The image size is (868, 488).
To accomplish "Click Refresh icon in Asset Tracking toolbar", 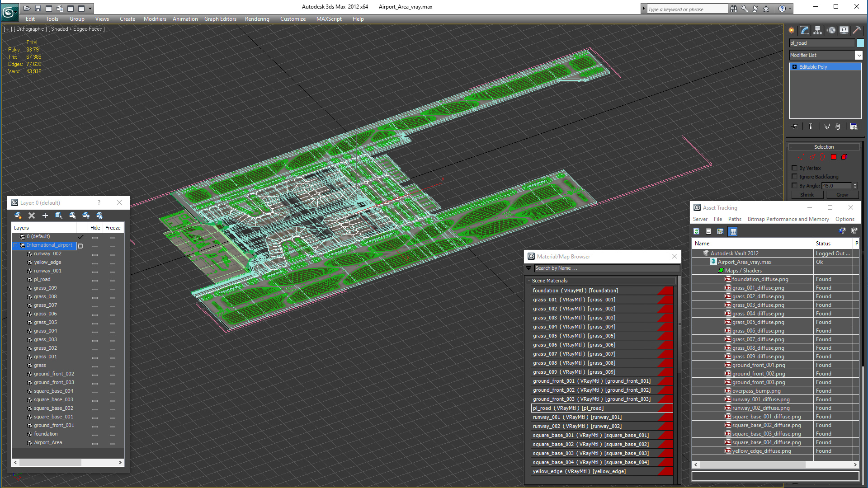I will pyautogui.click(x=696, y=231).
